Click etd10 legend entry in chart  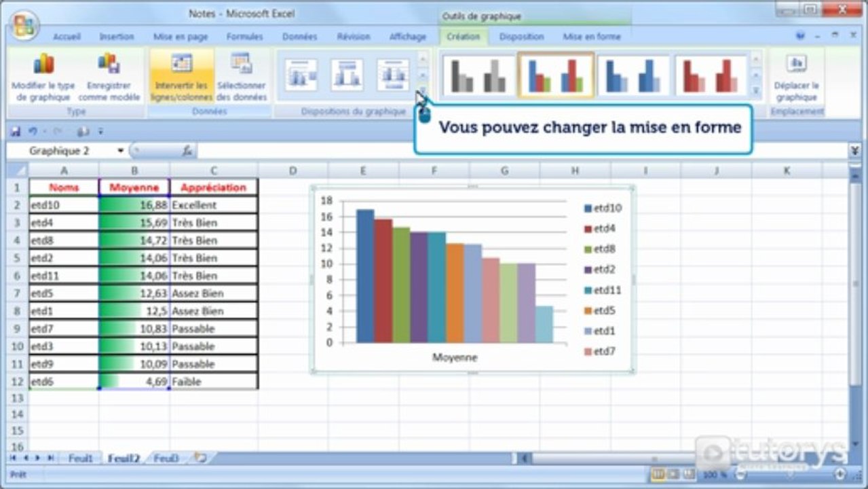click(x=603, y=209)
